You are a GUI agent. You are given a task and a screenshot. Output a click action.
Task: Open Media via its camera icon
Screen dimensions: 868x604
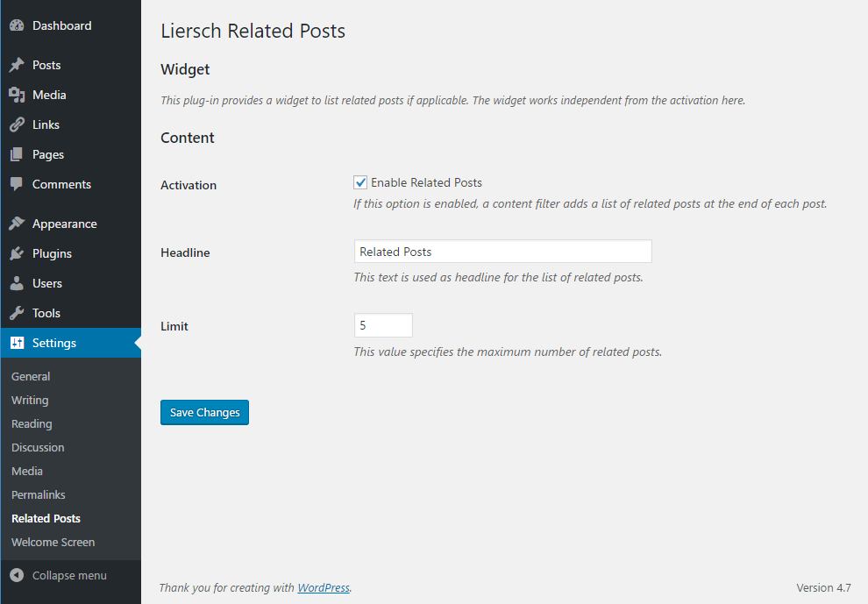tap(17, 95)
